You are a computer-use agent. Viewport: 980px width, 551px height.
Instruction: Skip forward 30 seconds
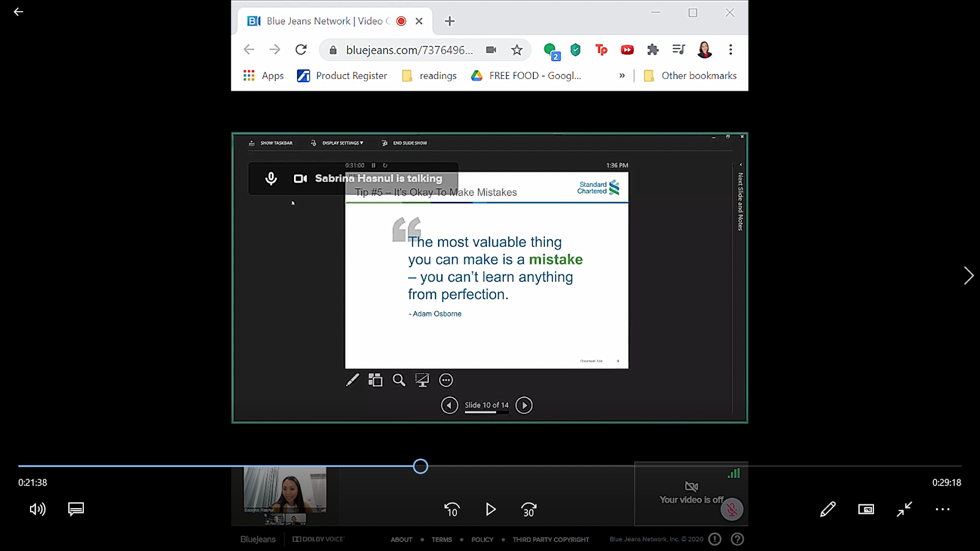(x=529, y=509)
